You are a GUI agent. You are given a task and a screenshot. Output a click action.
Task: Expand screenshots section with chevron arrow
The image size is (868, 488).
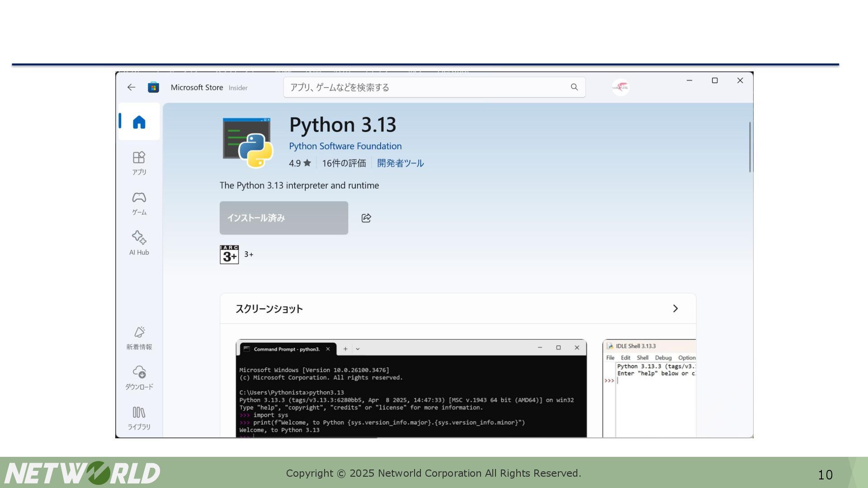tap(675, 309)
